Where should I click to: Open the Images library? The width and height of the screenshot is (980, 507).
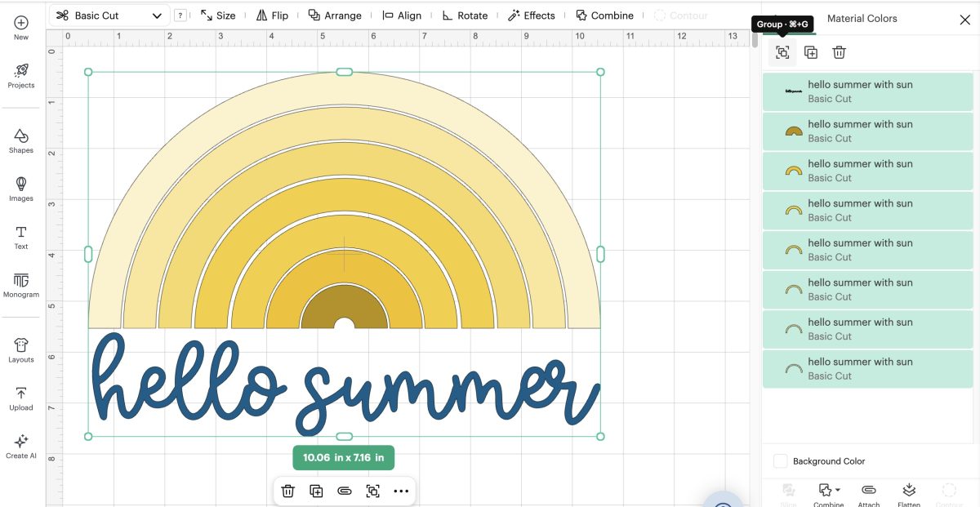point(21,189)
